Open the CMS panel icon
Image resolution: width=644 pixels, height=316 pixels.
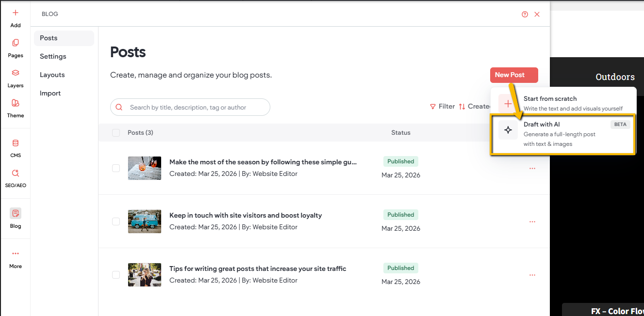16,143
